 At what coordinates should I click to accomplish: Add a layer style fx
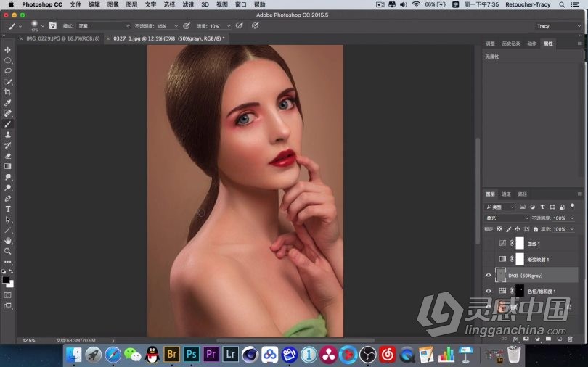(x=515, y=339)
